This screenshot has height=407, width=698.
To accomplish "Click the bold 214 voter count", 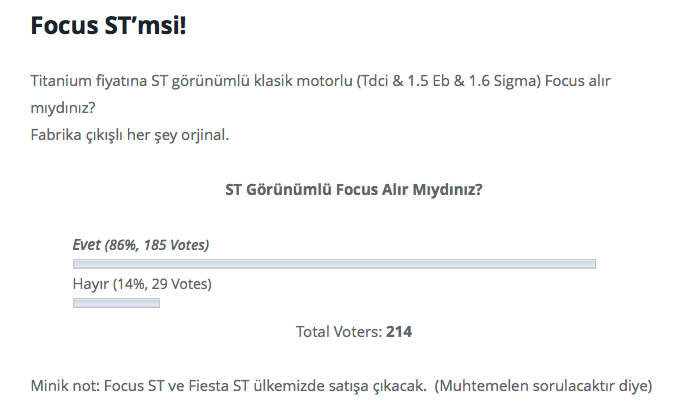I will [x=399, y=332].
